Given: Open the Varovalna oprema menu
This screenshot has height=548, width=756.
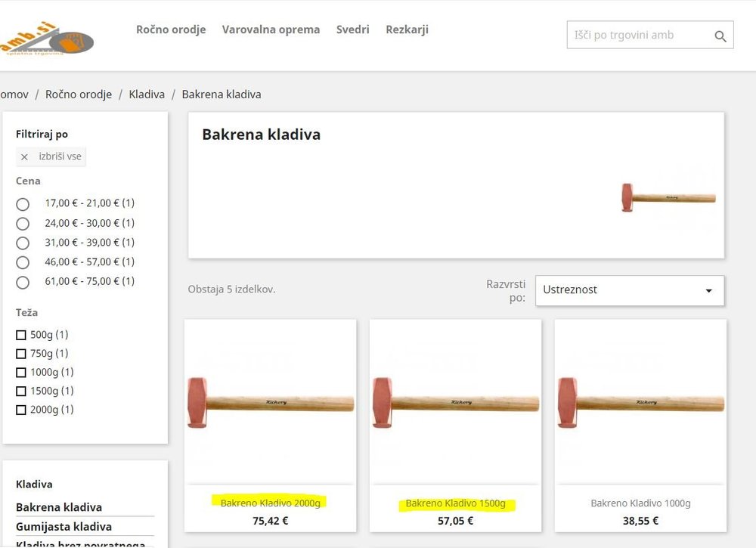Looking at the screenshot, I should [271, 29].
